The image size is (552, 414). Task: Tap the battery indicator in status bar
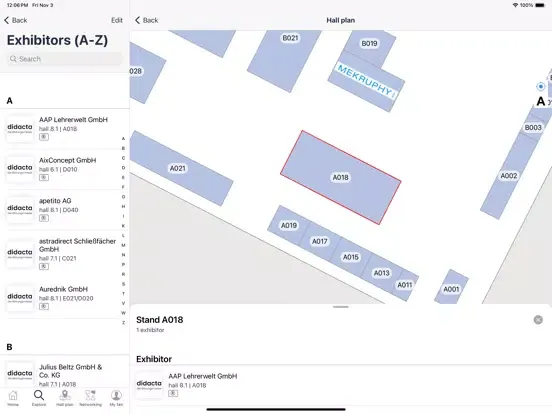[x=540, y=5]
